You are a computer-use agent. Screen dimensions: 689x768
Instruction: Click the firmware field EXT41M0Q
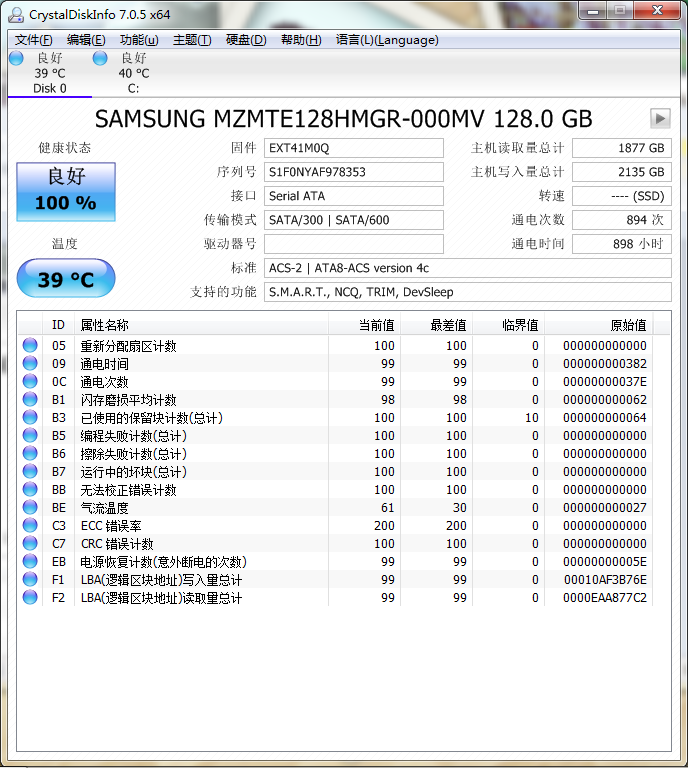point(354,148)
